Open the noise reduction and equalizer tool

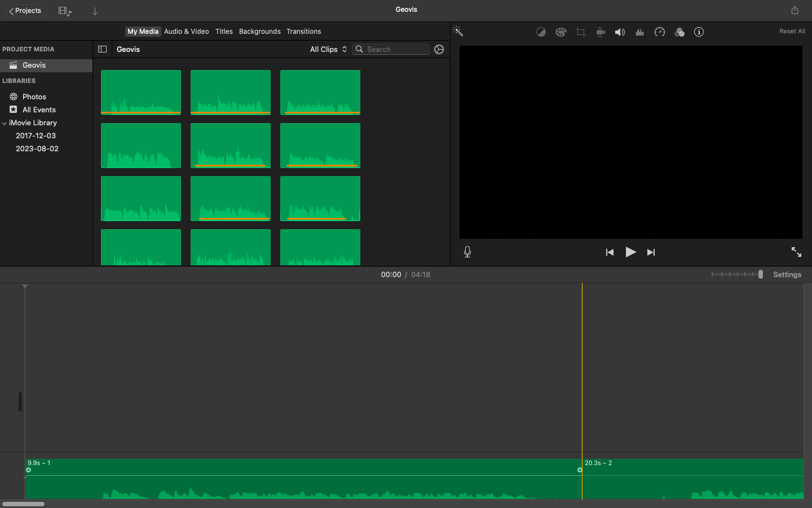coord(639,32)
